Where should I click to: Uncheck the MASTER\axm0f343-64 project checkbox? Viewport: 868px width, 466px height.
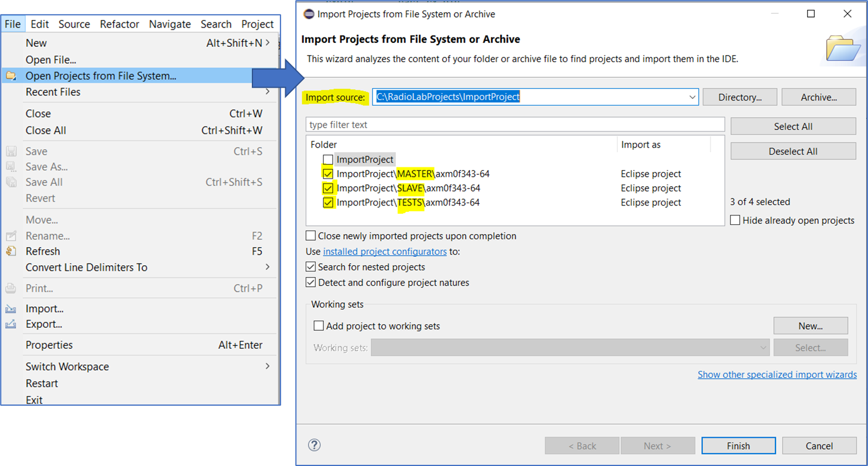pyautogui.click(x=328, y=174)
